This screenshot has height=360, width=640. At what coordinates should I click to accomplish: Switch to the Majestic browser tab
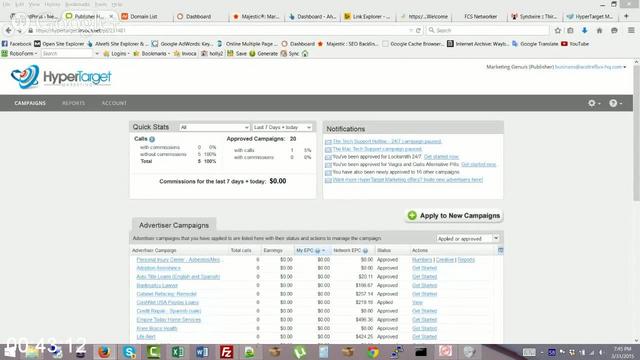tap(256, 16)
